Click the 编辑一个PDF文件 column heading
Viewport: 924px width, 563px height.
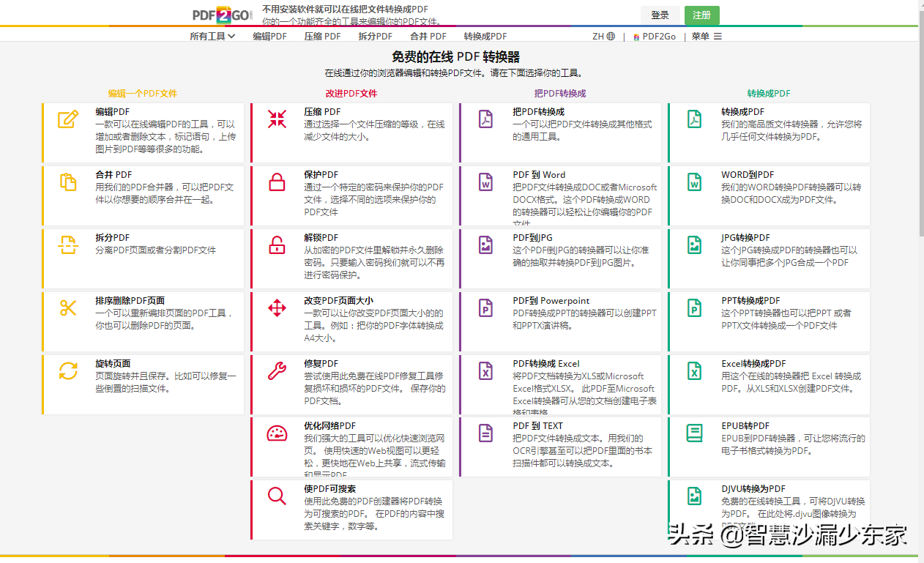click(143, 94)
